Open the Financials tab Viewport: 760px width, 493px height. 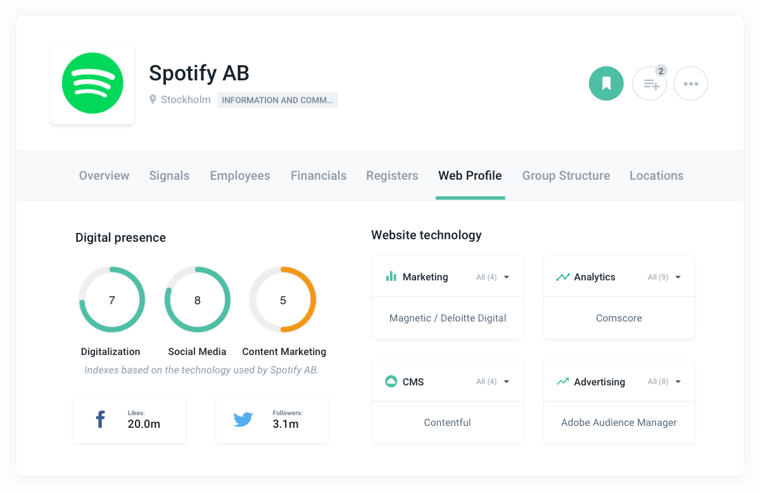[x=318, y=176]
